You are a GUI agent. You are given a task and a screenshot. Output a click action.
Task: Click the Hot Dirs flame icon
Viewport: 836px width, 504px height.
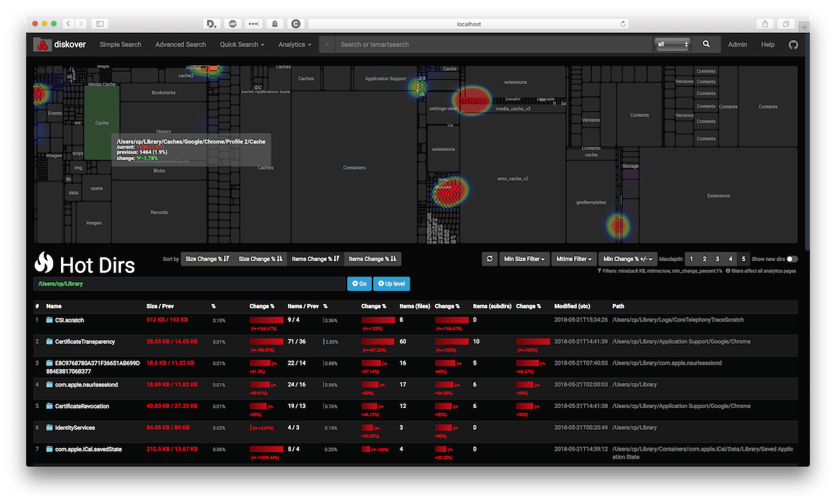click(44, 262)
